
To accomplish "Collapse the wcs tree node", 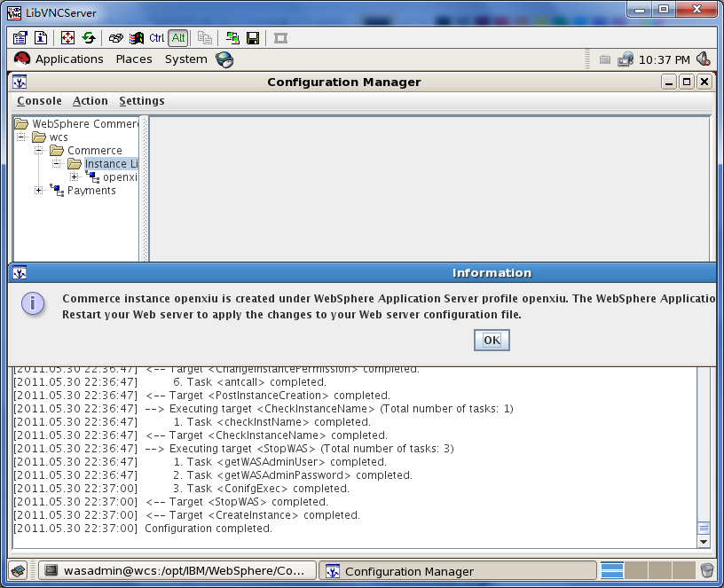I will pyautogui.click(x=20, y=137).
